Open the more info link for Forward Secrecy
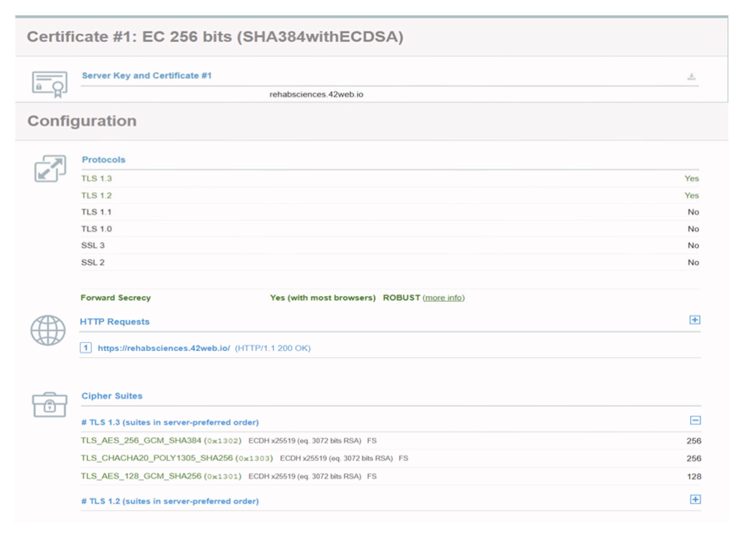The image size is (756, 537). click(x=443, y=298)
